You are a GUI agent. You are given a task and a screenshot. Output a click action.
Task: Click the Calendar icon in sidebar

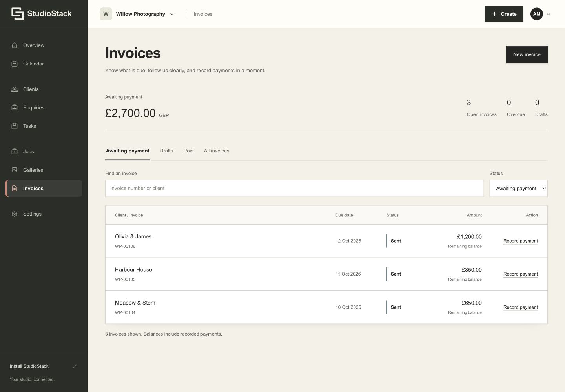coord(15,64)
